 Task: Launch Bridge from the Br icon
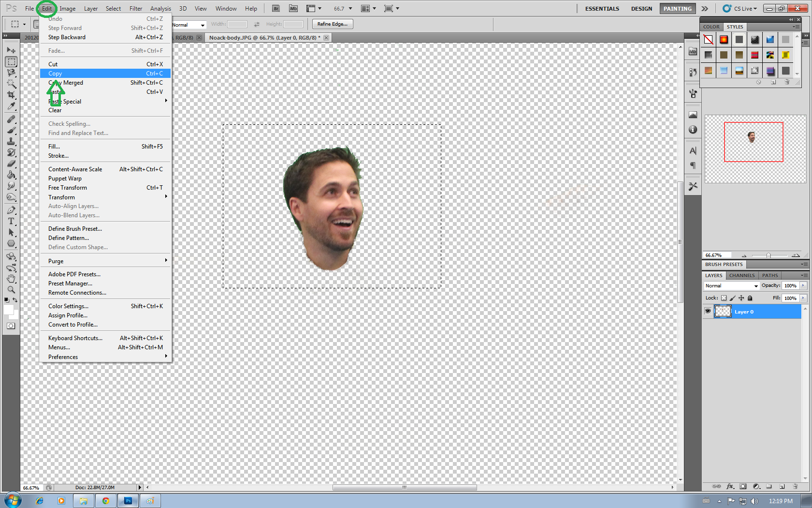pos(276,8)
